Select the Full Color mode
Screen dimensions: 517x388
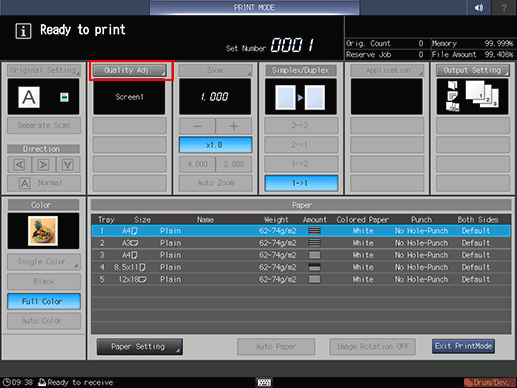(x=44, y=301)
